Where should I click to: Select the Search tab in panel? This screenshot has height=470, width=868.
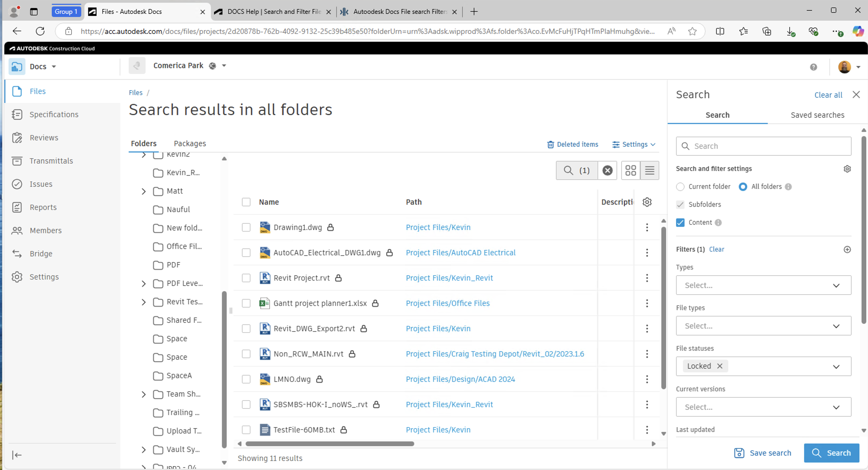[x=717, y=115]
